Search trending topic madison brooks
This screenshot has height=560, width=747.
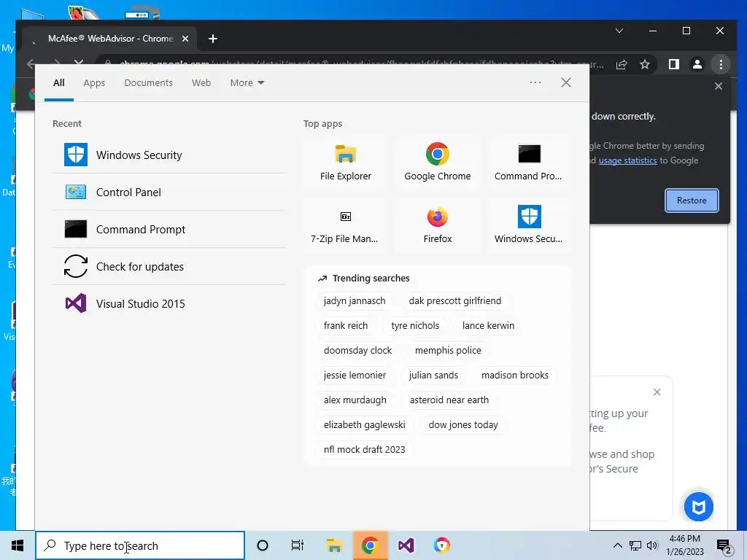[x=515, y=376]
